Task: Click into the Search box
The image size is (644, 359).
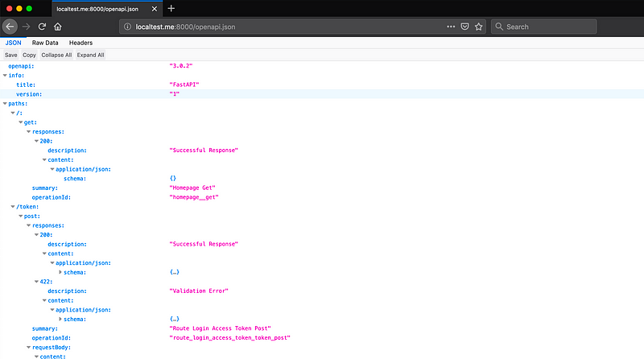Action: [x=544, y=27]
